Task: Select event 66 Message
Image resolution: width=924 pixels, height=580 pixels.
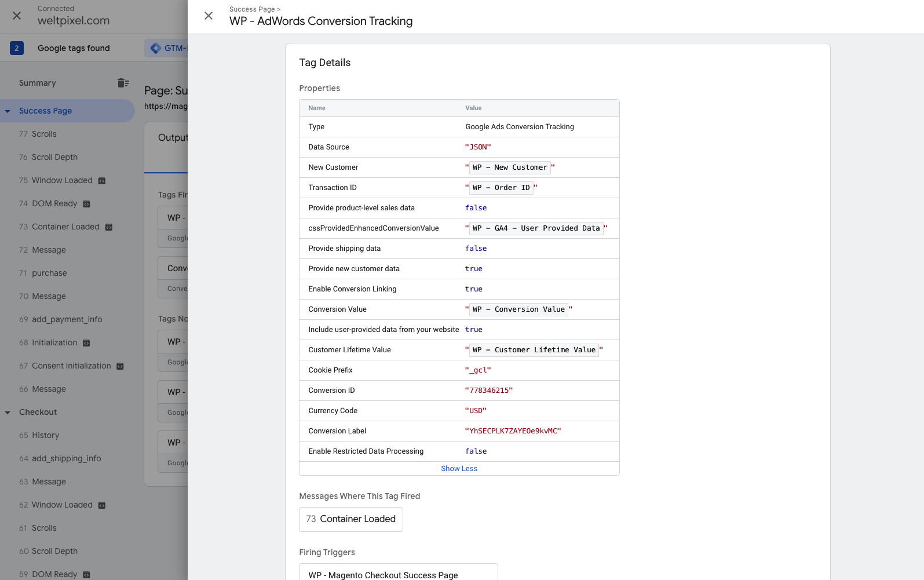Action: (42, 389)
